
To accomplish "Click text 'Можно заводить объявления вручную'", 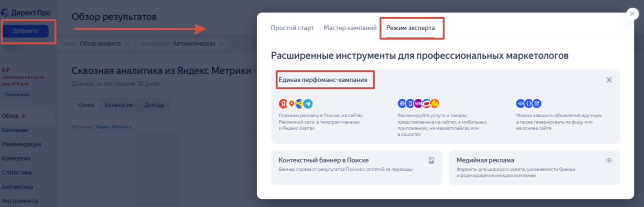I will 559,115.
